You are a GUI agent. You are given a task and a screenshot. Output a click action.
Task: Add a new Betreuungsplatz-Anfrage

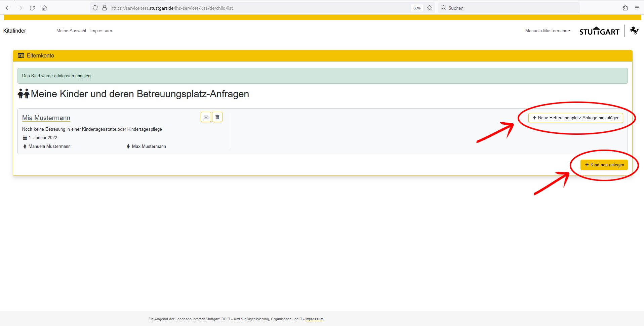coord(575,118)
